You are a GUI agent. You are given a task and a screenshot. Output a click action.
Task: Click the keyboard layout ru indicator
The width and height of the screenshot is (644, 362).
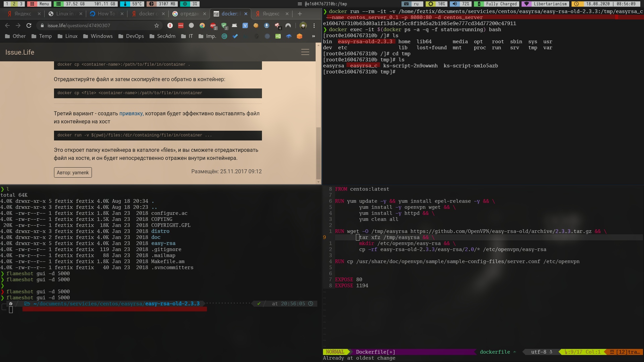pyautogui.click(x=413, y=4)
